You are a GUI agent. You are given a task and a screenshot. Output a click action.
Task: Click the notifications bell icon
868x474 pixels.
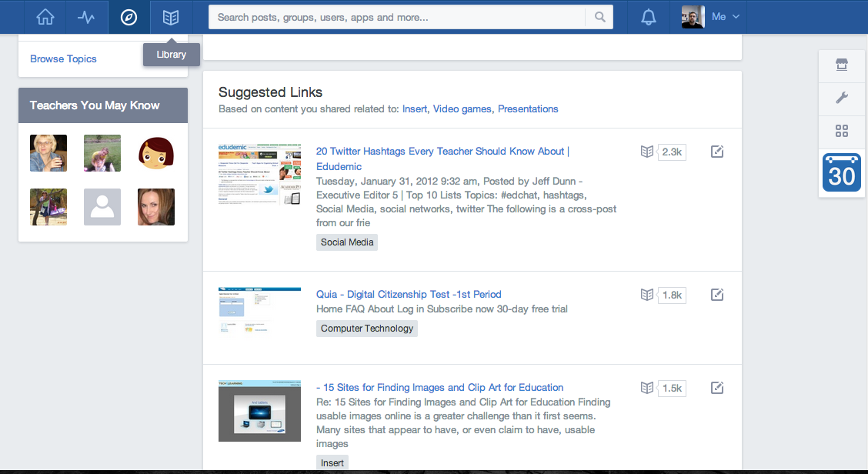649,17
